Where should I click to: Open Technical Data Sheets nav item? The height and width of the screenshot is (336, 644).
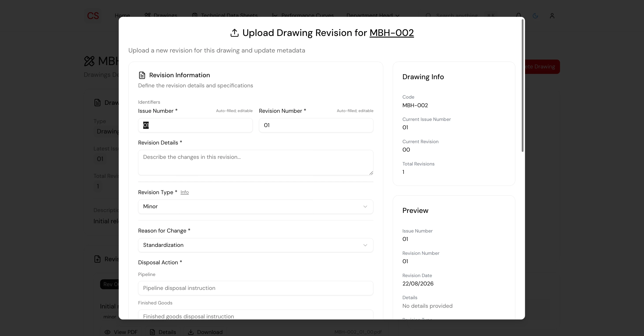pos(224,15)
